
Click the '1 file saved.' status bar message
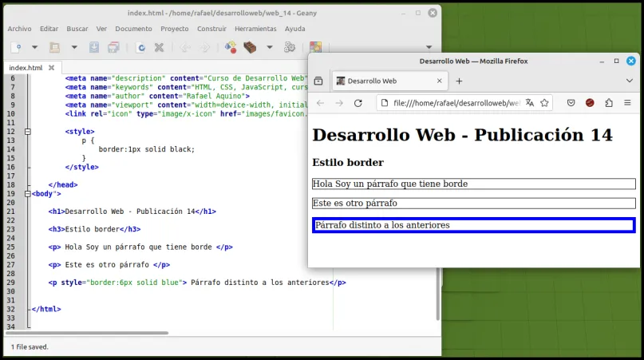[x=30, y=347]
